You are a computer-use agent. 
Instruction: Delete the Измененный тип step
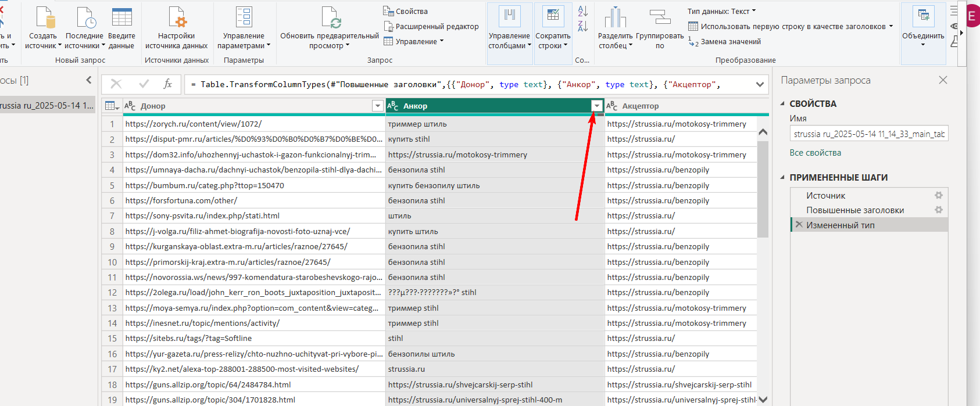[x=799, y=225]
